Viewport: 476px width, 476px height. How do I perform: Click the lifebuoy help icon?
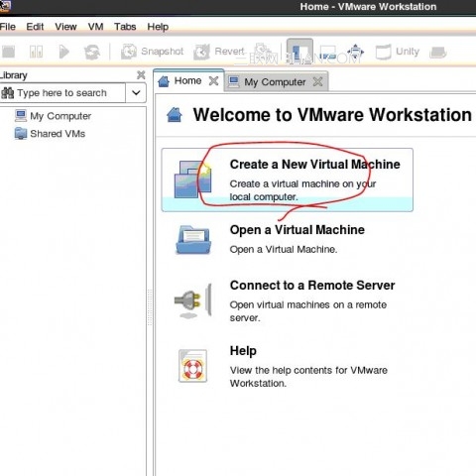(192, 366)
